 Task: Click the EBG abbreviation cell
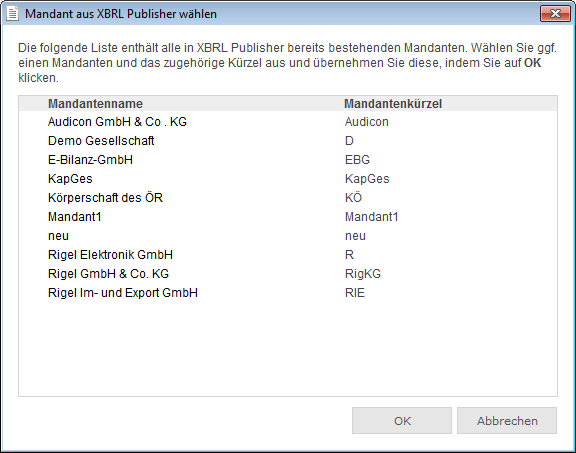point(357,160)
